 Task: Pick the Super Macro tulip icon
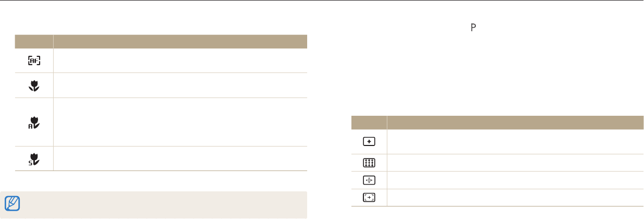tap(34, 159)
